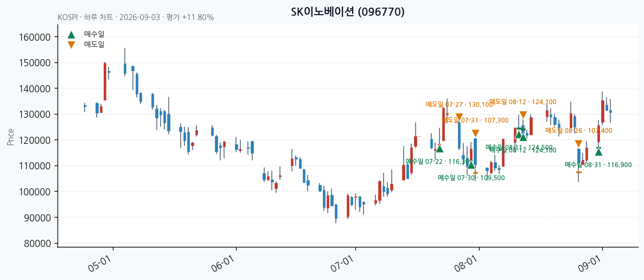This screenshot has width=644, height=280.
Task: Click the 05-01 x-axis date label
Action: pos(100,265)
